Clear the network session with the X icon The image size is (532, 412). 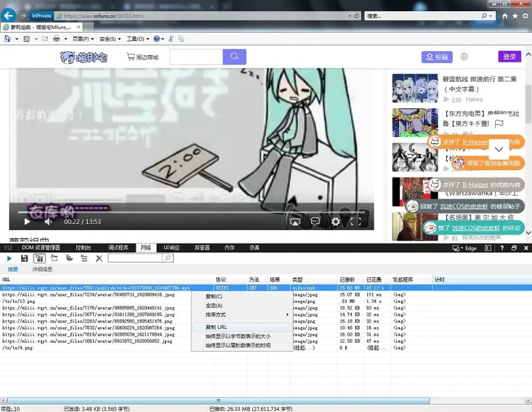tap(99, 258)
